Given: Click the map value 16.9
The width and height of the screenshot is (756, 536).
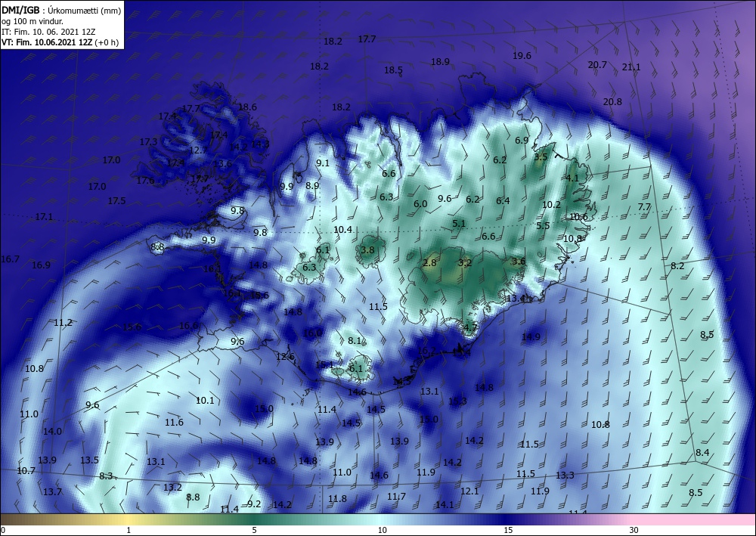Looking at the screenshot, I should click(41, 265).
